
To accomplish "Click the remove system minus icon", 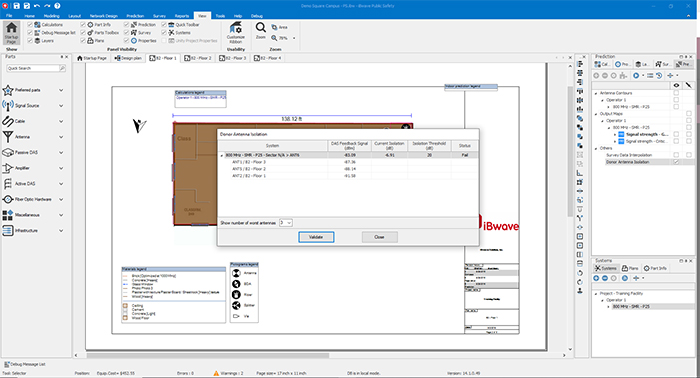I will 605,278.
